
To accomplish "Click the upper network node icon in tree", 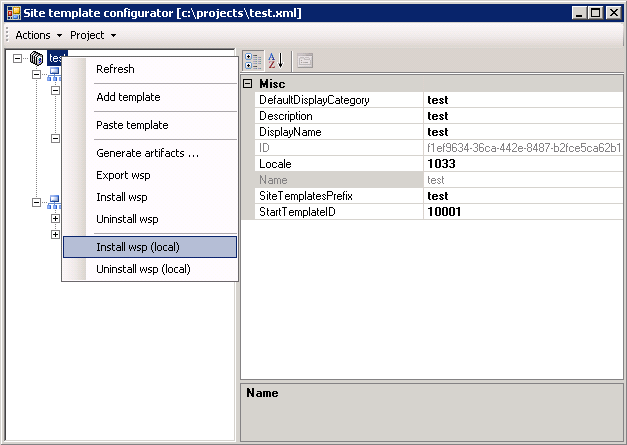I will click(x=54, y=74).
